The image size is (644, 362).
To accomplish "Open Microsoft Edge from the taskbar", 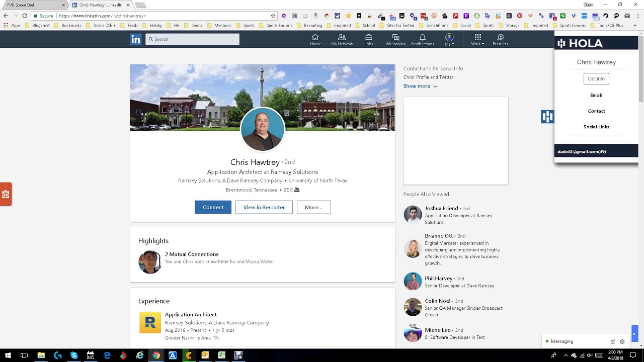I will click(x=107, y=355).
